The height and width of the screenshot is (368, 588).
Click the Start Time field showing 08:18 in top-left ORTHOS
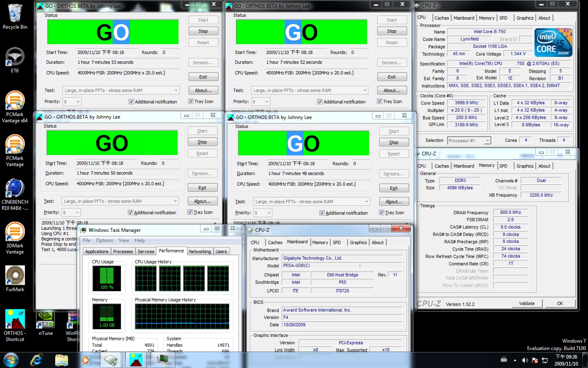[107, 52]
